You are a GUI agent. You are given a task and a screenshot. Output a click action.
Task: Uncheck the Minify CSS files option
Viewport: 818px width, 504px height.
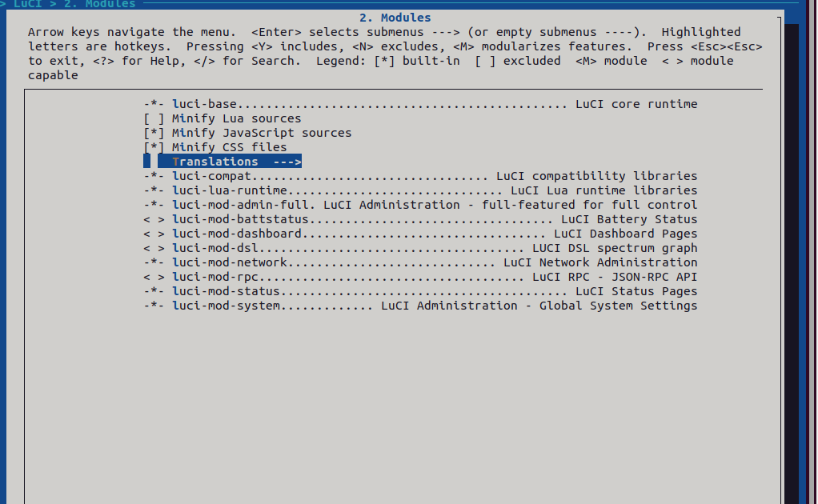154,147
